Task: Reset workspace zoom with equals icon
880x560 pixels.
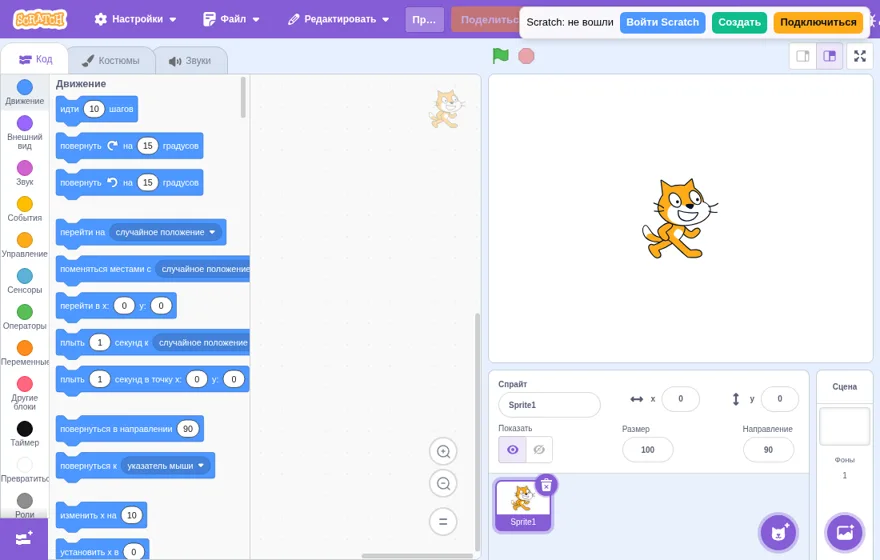Action: (x=443, y=521)
